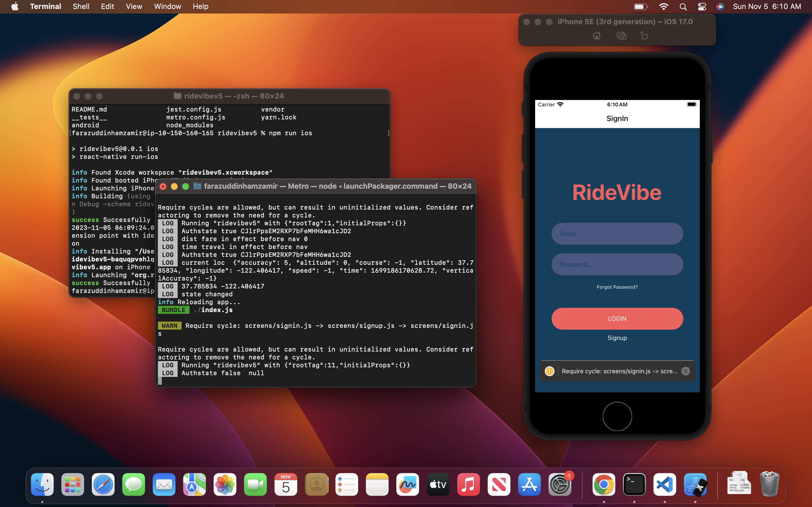Dismiss the Require cycle warning banner
The image size is (812, 507).
click(685, 371)
